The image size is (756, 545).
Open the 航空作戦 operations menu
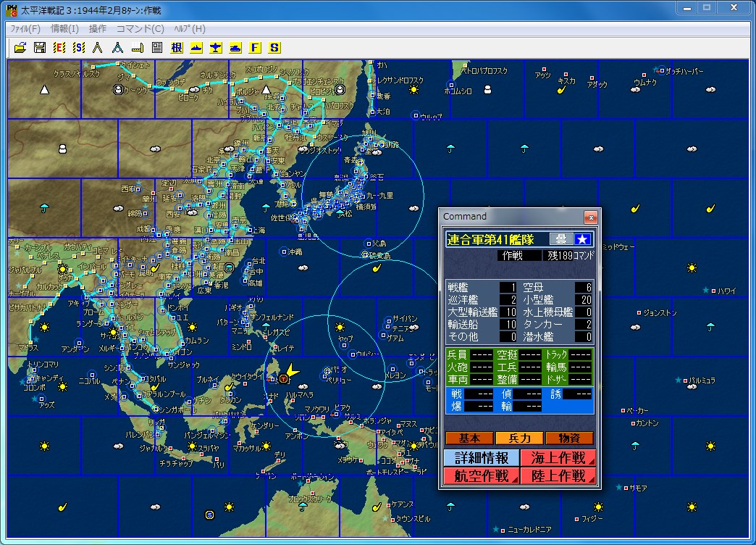481,476
